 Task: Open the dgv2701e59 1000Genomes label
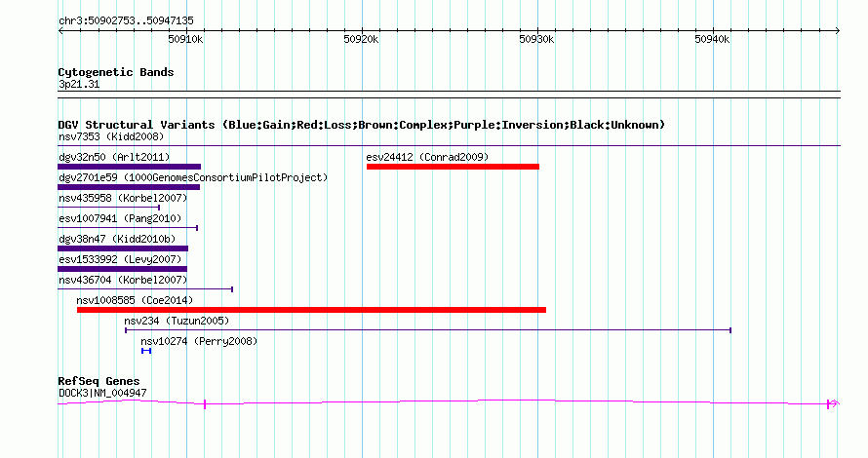click(193, 177)
